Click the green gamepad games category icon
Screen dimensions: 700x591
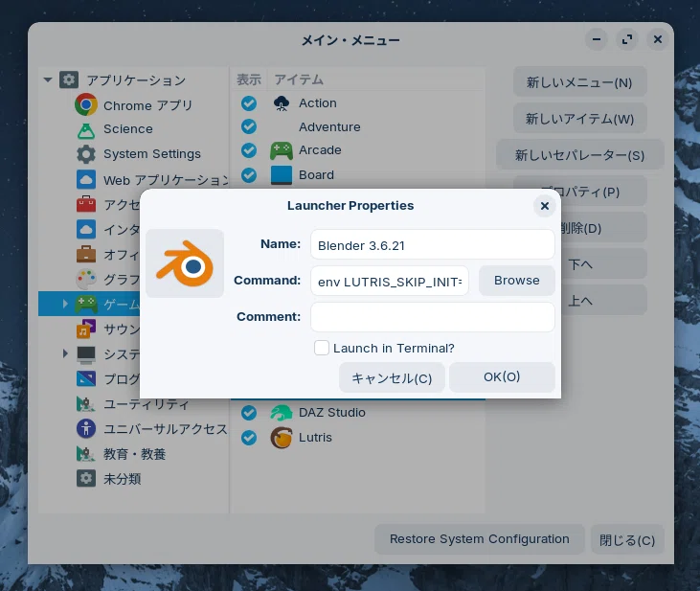tap(86, 304)
